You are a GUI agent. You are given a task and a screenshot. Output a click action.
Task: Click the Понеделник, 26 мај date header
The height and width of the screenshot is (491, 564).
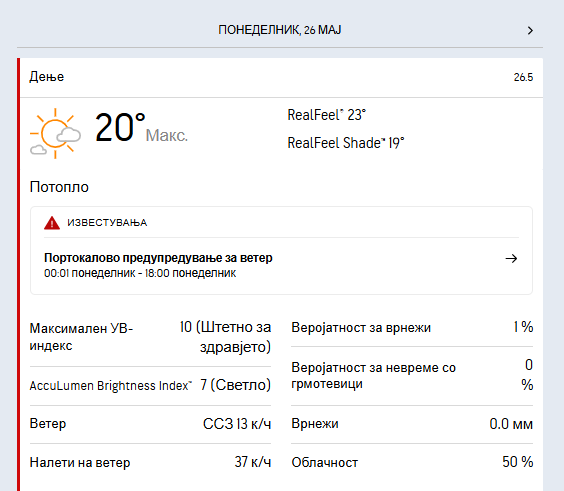click(279, 30)
